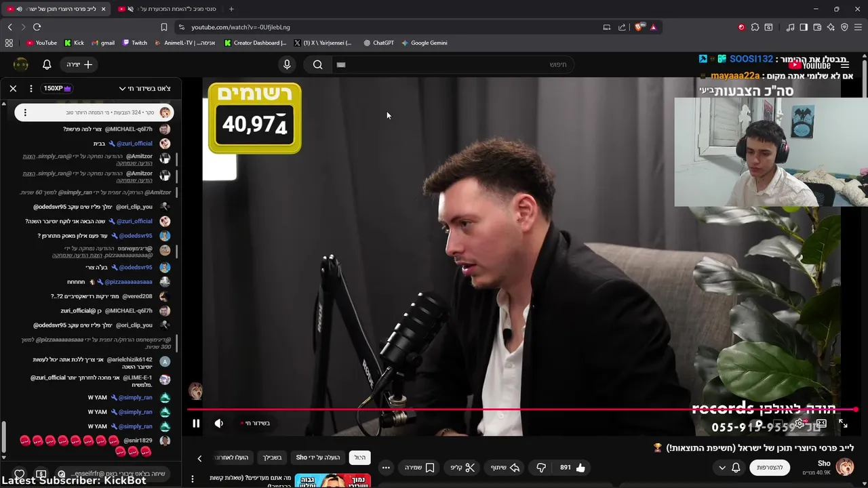Expand the live chat mode dropdown

pos(144,88)
